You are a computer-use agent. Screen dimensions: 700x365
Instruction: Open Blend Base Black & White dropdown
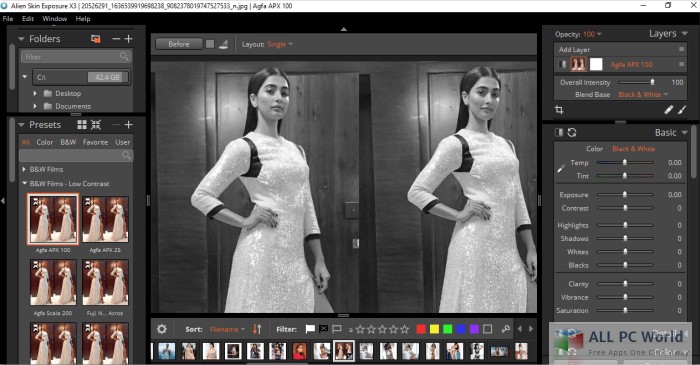coord(643,95)
